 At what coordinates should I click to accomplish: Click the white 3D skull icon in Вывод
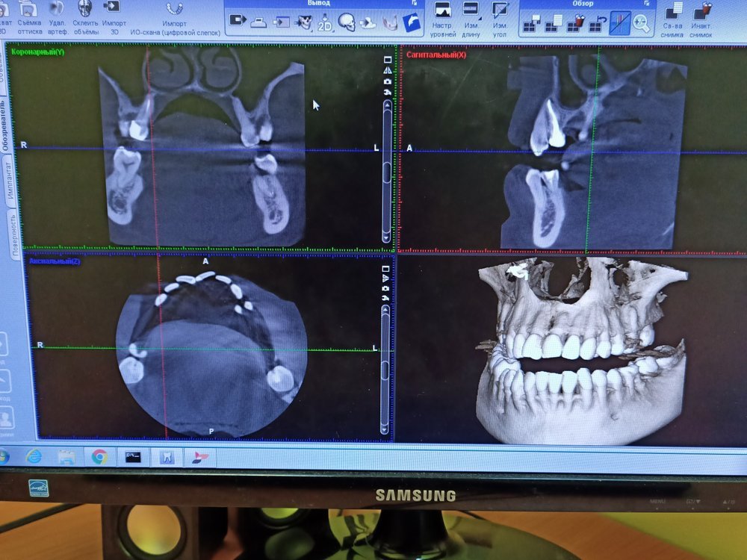point(347,22)
